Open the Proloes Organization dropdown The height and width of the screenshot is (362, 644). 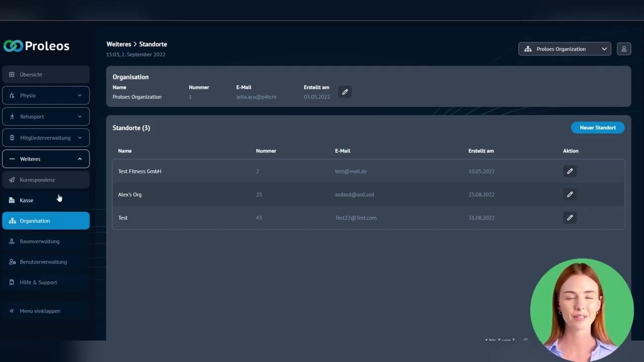pyautogui.click(x=565, y=49)
